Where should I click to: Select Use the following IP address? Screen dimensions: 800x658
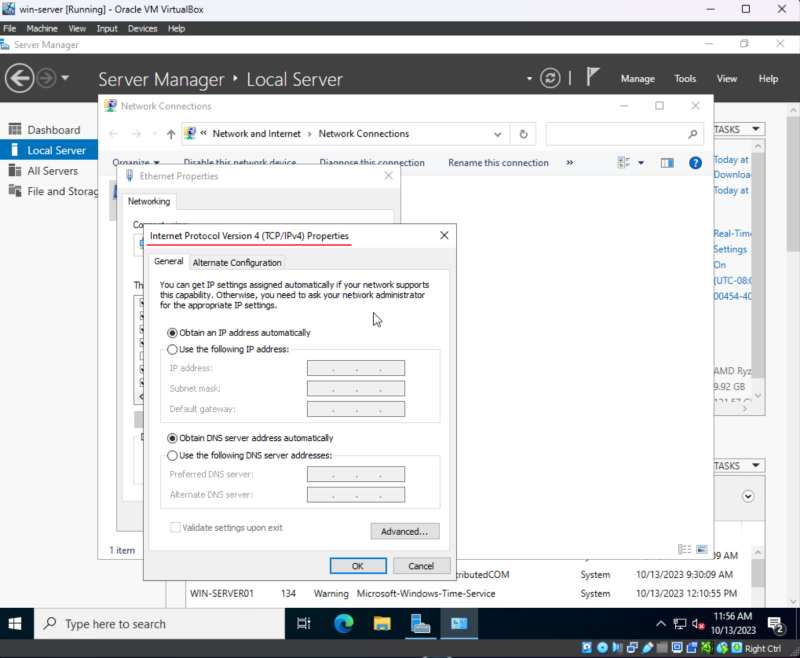click(173, 349)
